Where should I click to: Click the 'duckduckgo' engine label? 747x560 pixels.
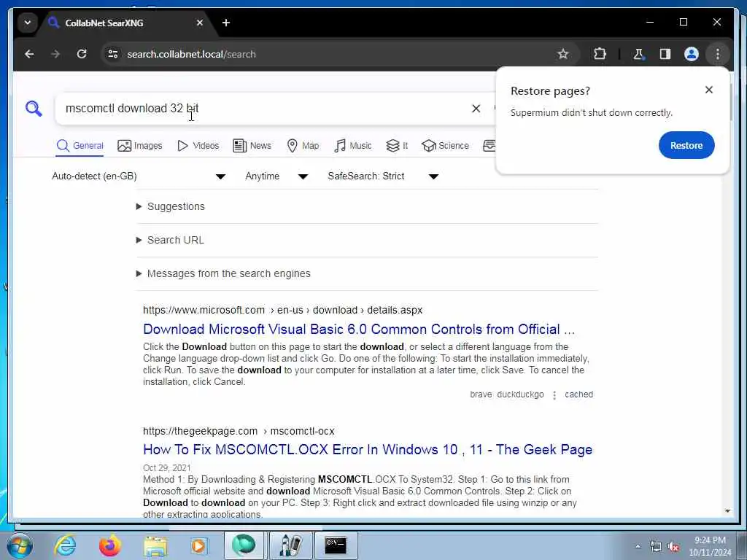coord(520,394)
